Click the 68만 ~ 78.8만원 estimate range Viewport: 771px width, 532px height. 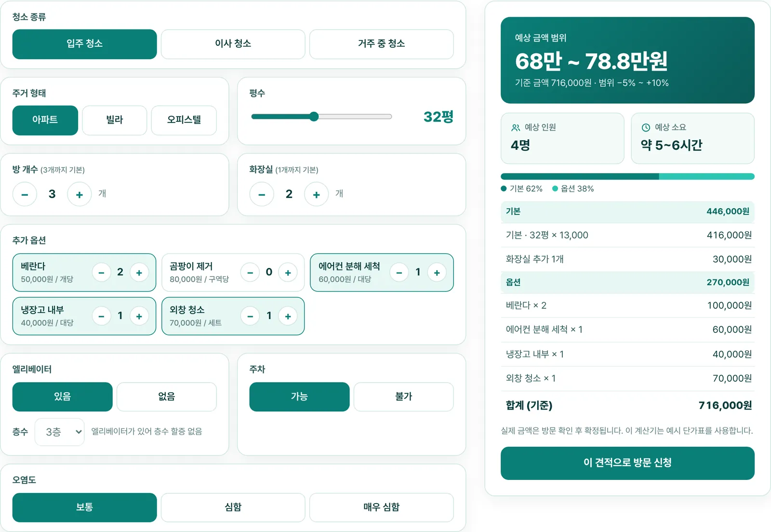pos(591,61)
